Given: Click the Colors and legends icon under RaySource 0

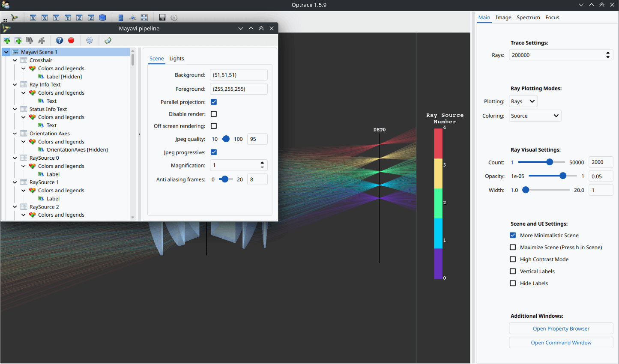Looking at the screenshot, I should pos(33,166).
